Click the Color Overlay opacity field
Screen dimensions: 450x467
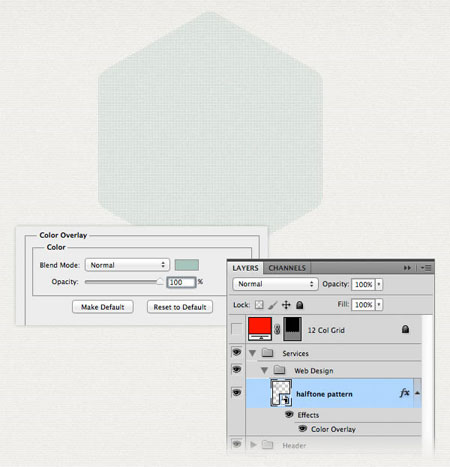181,282
